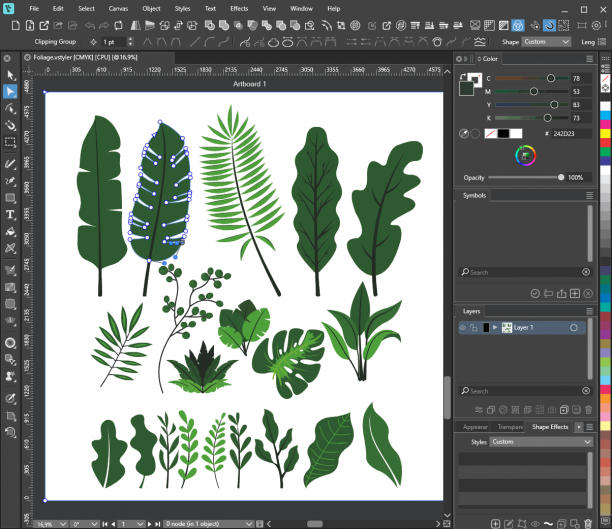This screenshot has height=529, width=612.
Task: Open the Color panel options menu
Action: tap(589, 59)
